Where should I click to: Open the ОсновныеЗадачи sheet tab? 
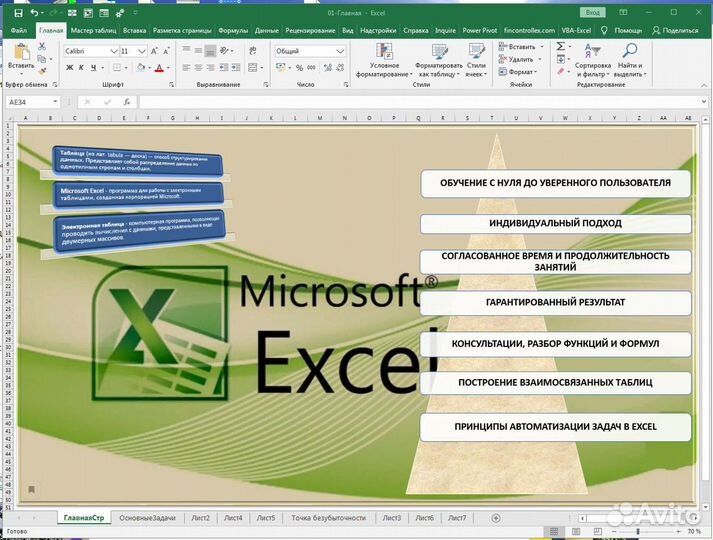click(x=147, y=518)
